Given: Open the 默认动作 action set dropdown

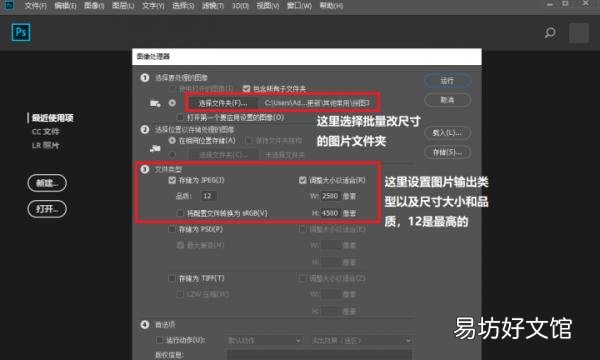Looking at the screenshot, I should (264, 340).
